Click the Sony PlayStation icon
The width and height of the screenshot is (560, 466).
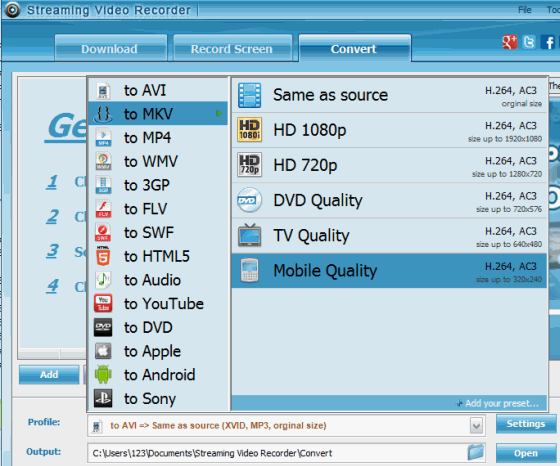pos(103,399)
